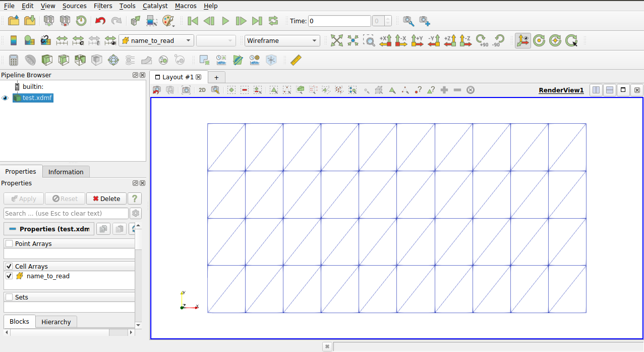Image resolution: width=644 pixels, height=352 pixels.
Task: Open the name_to_read coloring dropdown
Action: pyautogui.click(x=156, y=40)
